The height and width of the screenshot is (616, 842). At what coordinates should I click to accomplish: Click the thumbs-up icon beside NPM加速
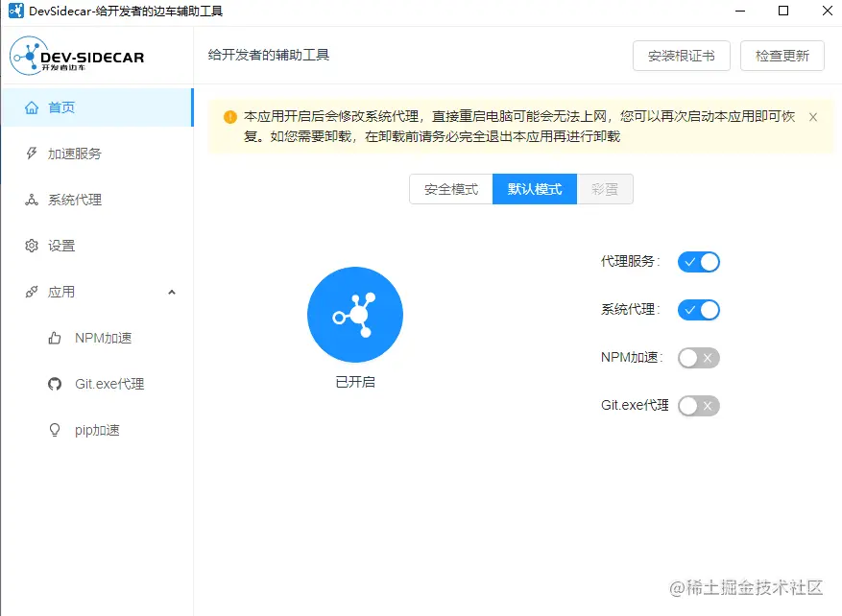(54, 338)
